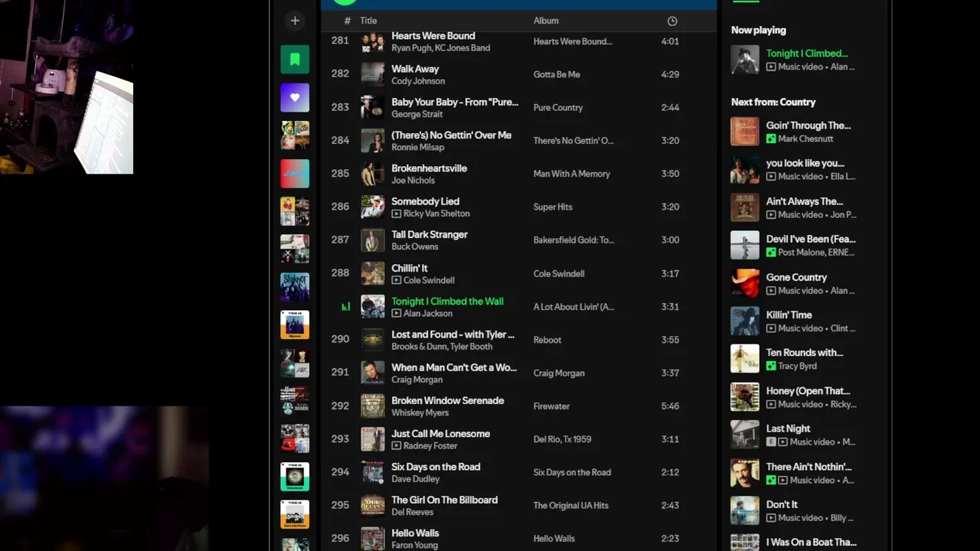Click album art for Walk Away track
980x551 pixels.
tap(373, 74)
